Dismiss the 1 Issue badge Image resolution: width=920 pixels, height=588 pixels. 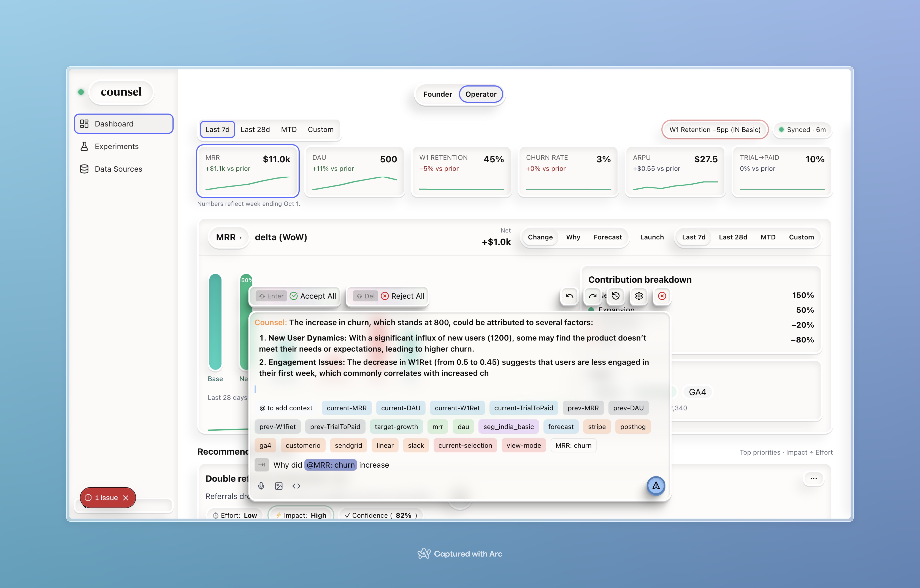126,498
